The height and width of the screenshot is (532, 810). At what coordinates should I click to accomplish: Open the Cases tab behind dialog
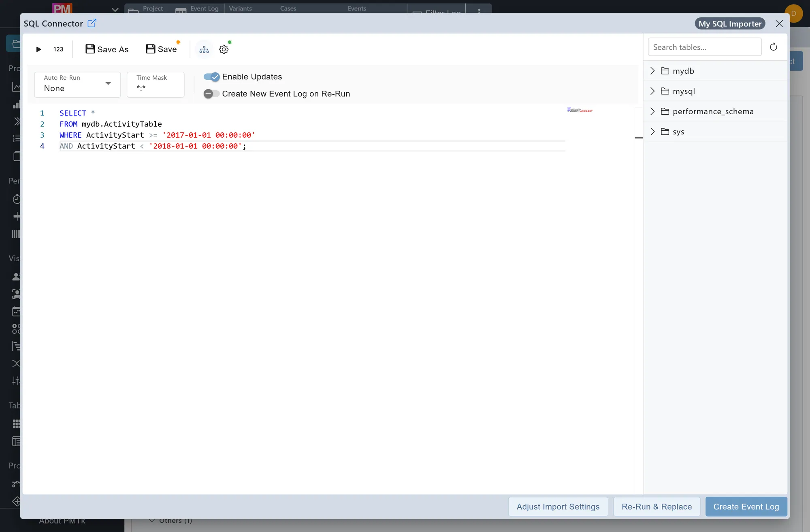[288, 9]
